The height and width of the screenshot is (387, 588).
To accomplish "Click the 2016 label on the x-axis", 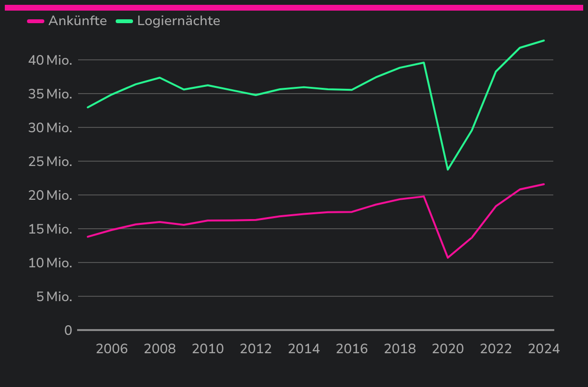I will pyautogui.click(x=352, y=349).
